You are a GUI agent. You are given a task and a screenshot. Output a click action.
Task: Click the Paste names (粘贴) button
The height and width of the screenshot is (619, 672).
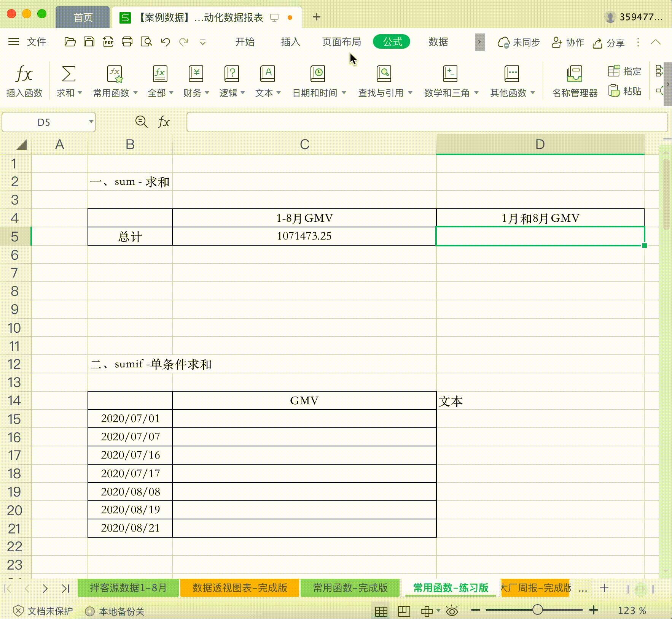click(x=624, y=91)
